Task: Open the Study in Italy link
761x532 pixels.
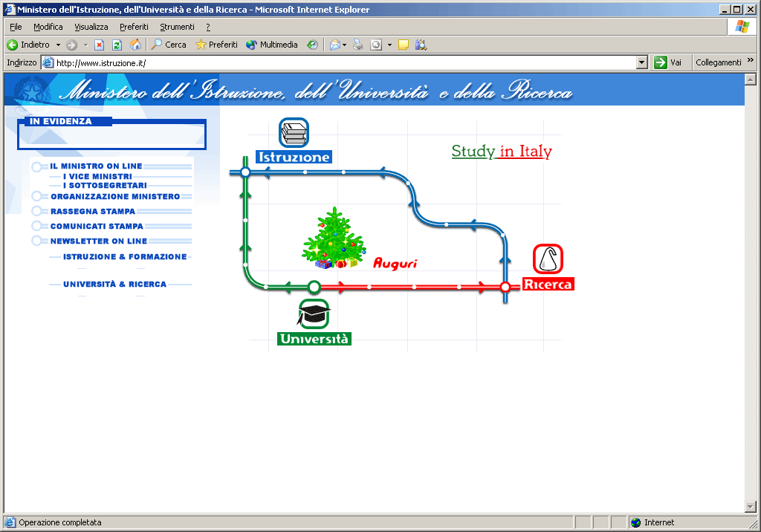Action: coord(502,151)
